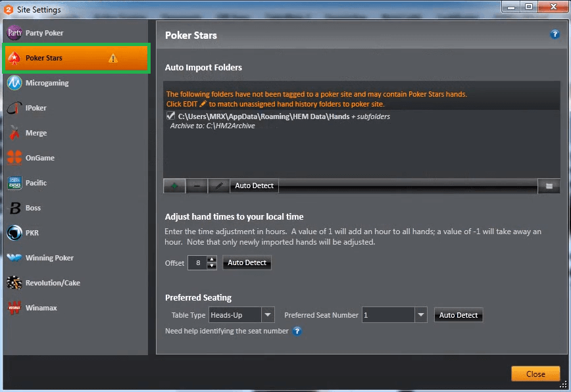Select the Boss label in the sidebar
This screenshot has height=392, width=571.
(x=33, y=208)
